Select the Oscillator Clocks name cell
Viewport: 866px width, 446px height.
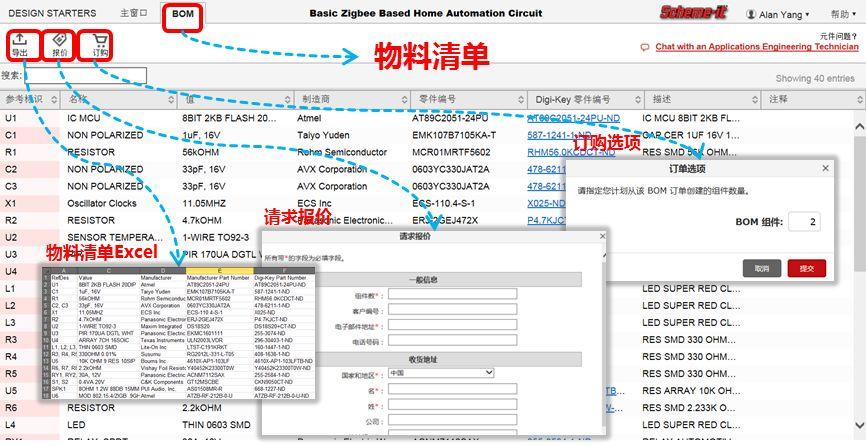[102, 203]
